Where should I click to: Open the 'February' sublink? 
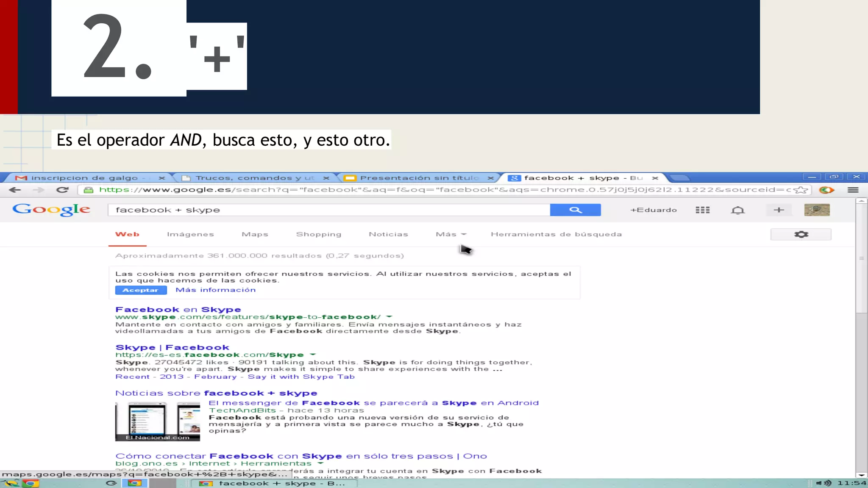215,377
